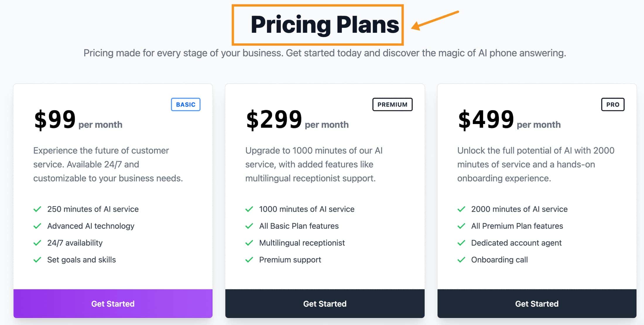Viewport: 644px width, 325px height.
Task: Click checkmark beside All Premium Plan features
Action: [x=461, y=226]
